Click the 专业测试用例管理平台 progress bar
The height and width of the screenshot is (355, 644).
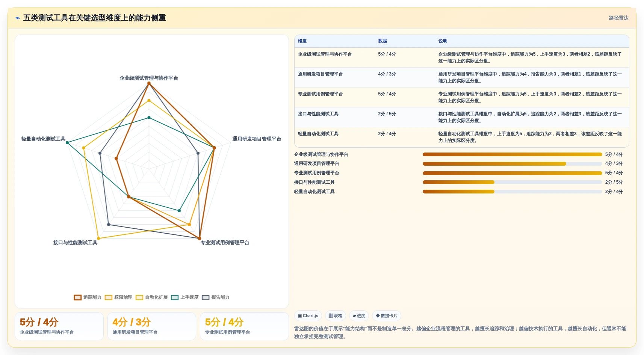click(x=512, y=173)
